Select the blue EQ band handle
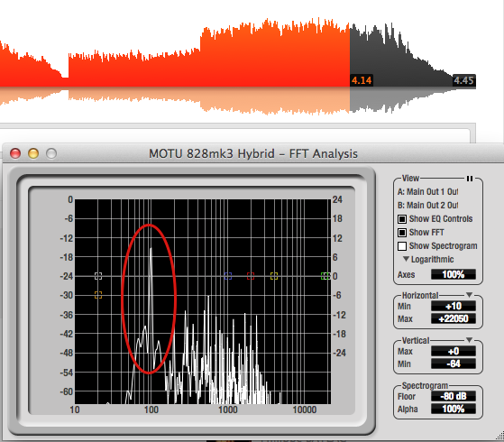Image resolution: width=504 pixels, height=442 pixels. [x=228, y=276]
